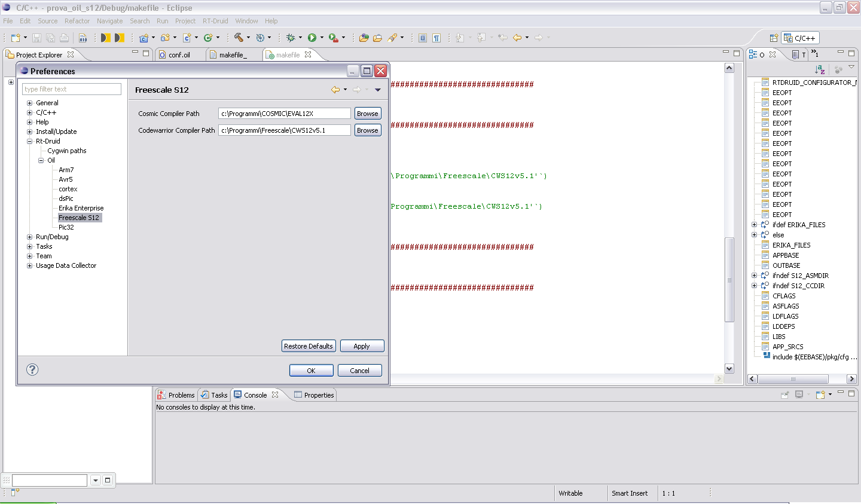Close the Console view tab
Screen dimensions: 861x504
tap(275, 395)
